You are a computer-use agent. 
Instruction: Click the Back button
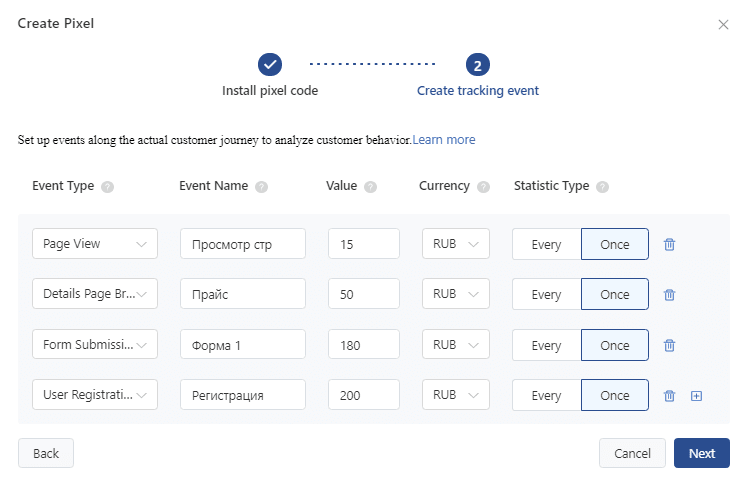coord(46,453)
